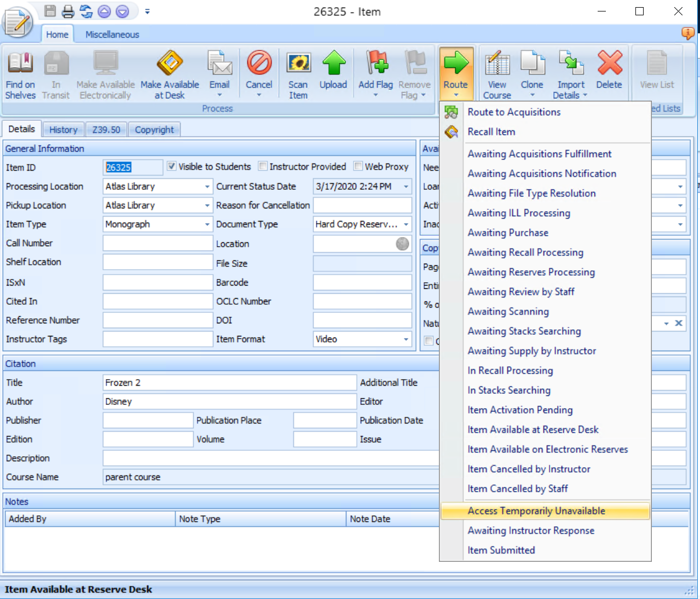Expand the Item Type dropdown
Screen dimensions: 700x599
(x=207, y=224)
